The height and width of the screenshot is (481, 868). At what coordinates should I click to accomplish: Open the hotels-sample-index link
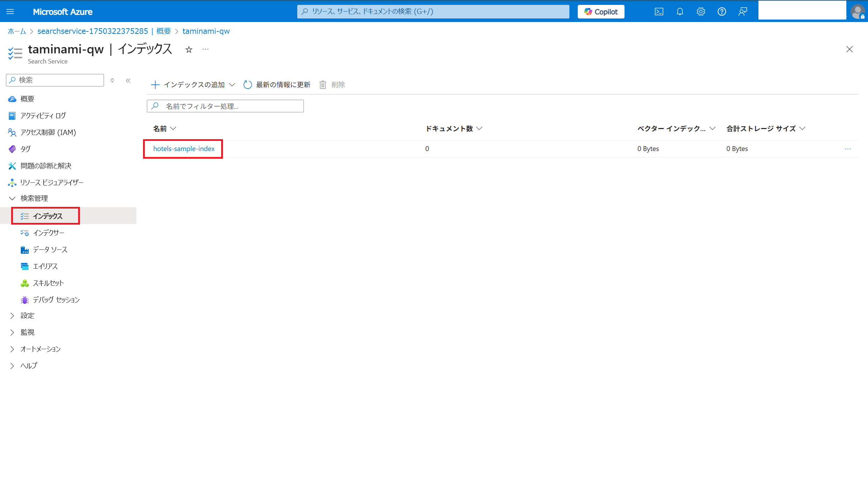(x=184, y=149)
